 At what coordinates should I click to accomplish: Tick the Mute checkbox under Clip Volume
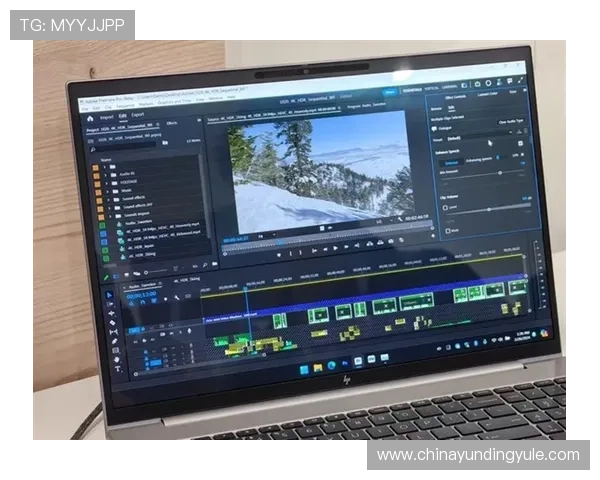(x=447, y=231)
